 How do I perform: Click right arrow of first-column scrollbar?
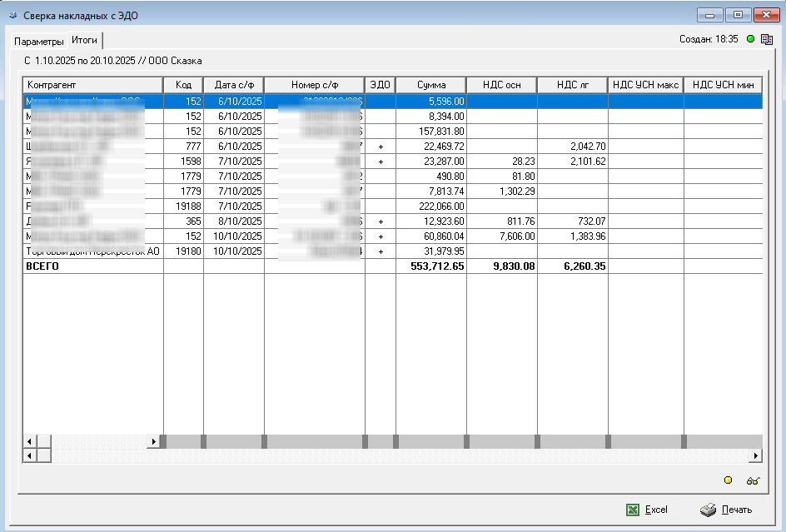point(153,441)
